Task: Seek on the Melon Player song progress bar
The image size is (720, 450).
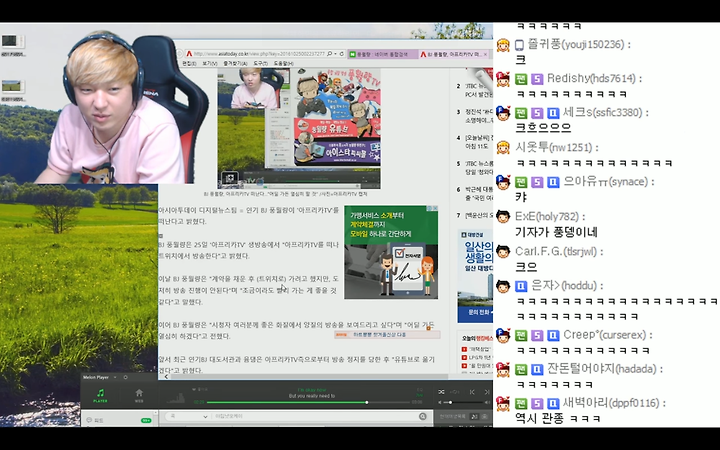Action: (x=308, y=402)
